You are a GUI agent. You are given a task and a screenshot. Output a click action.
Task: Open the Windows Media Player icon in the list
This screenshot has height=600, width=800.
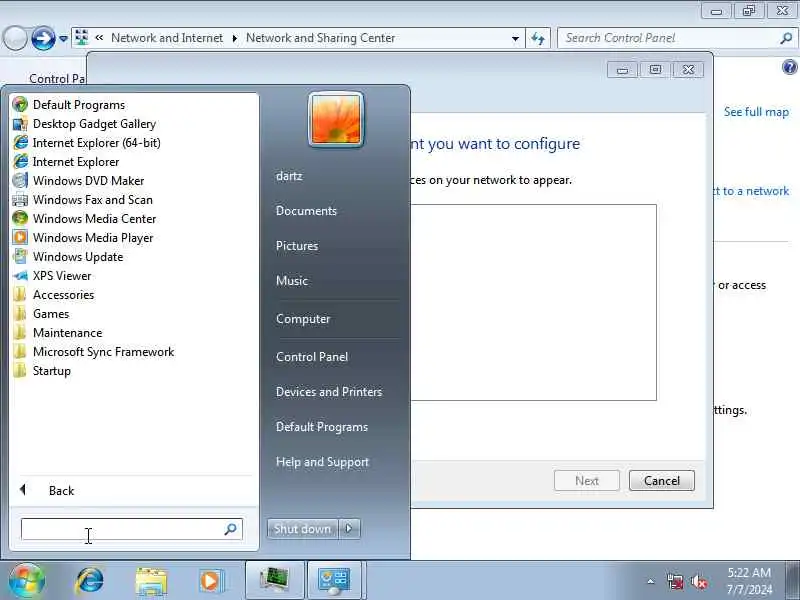[x=20, y=238]
